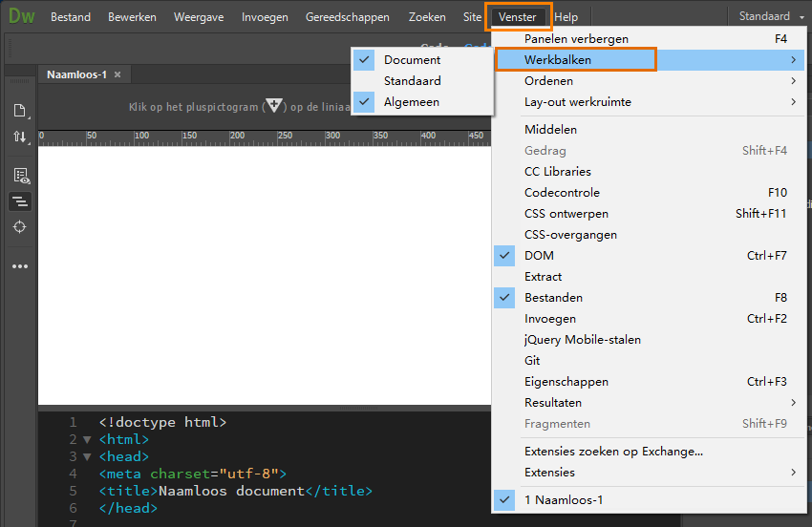Close the Naamloos-1 document tab
This screenshot has width=812, height=527.
coord(118,74)
